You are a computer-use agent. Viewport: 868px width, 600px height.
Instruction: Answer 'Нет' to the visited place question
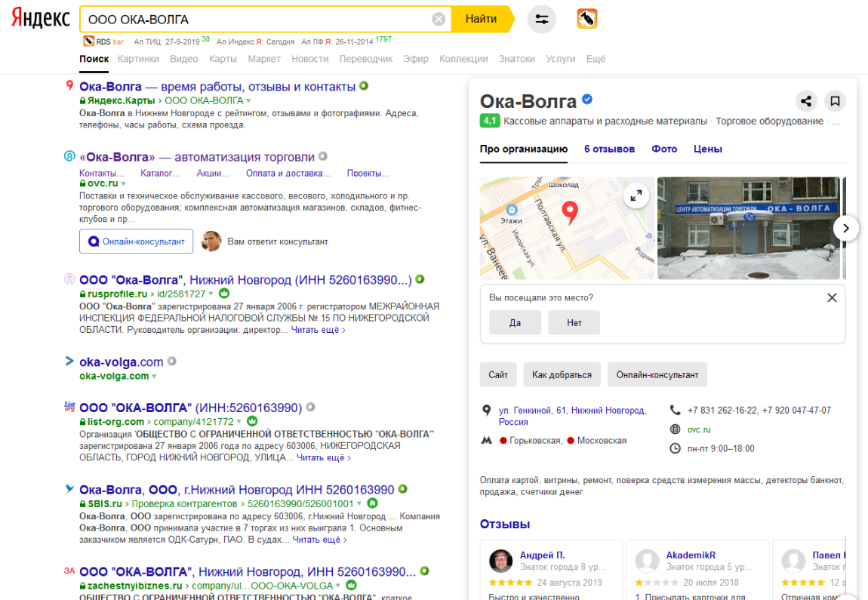tap(574, 323)
